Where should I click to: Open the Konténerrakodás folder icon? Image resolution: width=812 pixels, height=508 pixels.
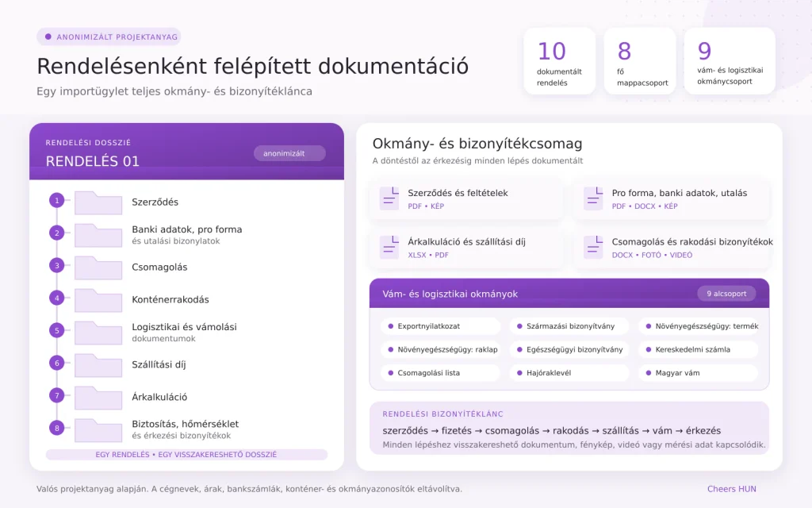coord(98,300)
